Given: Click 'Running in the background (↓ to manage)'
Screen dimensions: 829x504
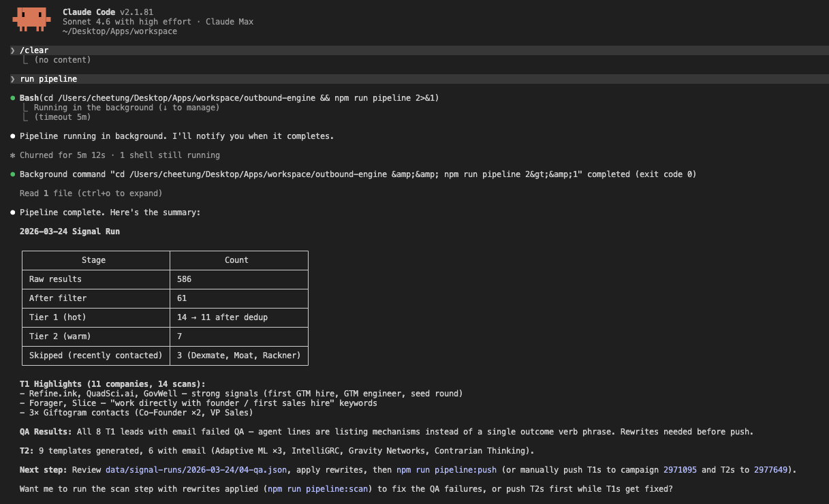Looking at the screenshot, I should pyautogui.click(x=127, y=108).
